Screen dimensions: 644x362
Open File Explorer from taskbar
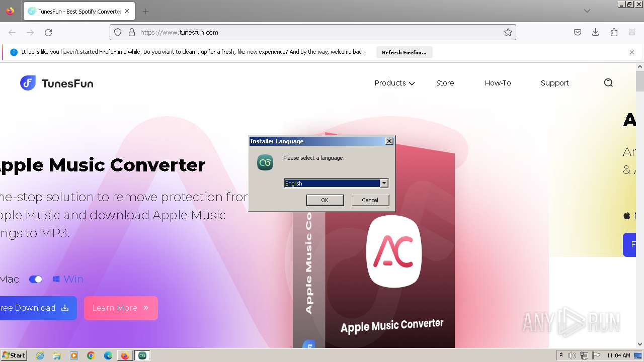[x=57, y=355]
